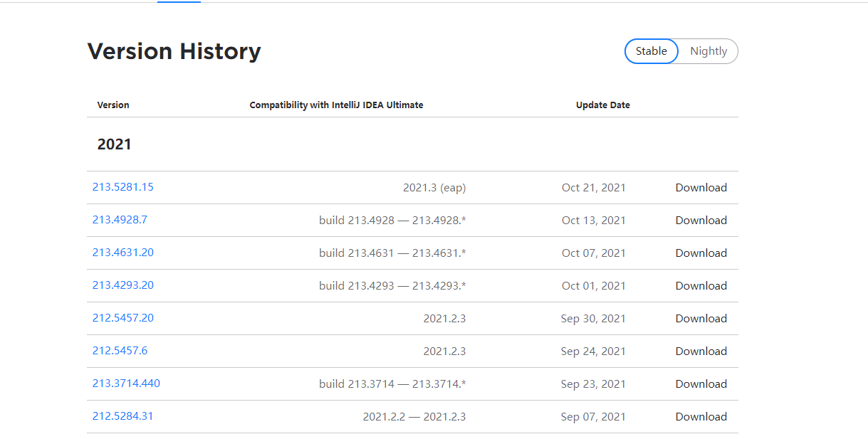
Task: Select the active underlined tab above Version History
Action: [179, 3]
